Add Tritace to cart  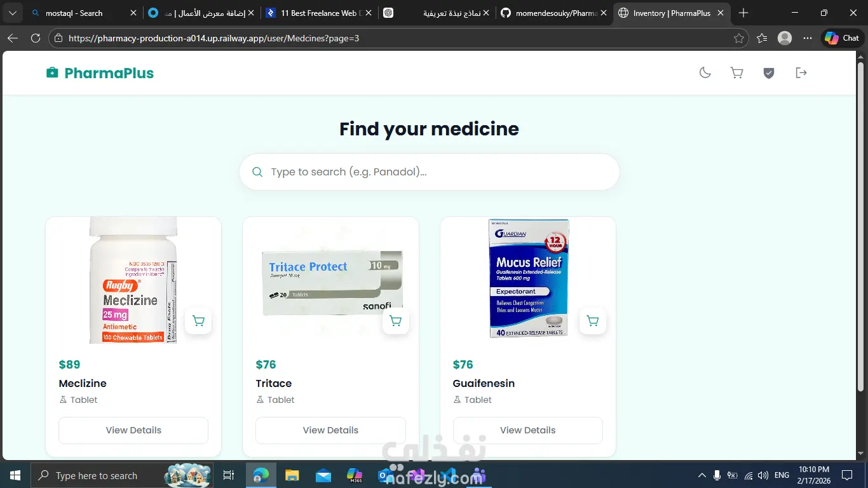tap(396, 321)
